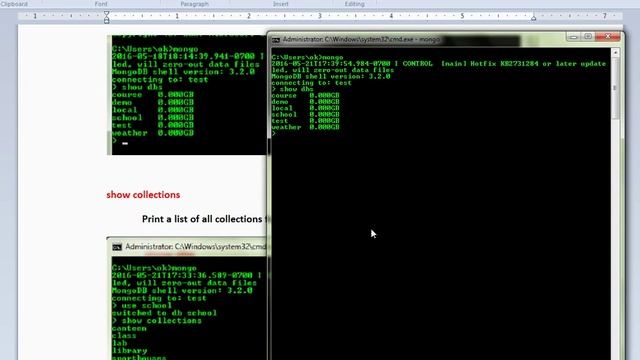Select the left indent box on the ruler

tap(107, 21)
